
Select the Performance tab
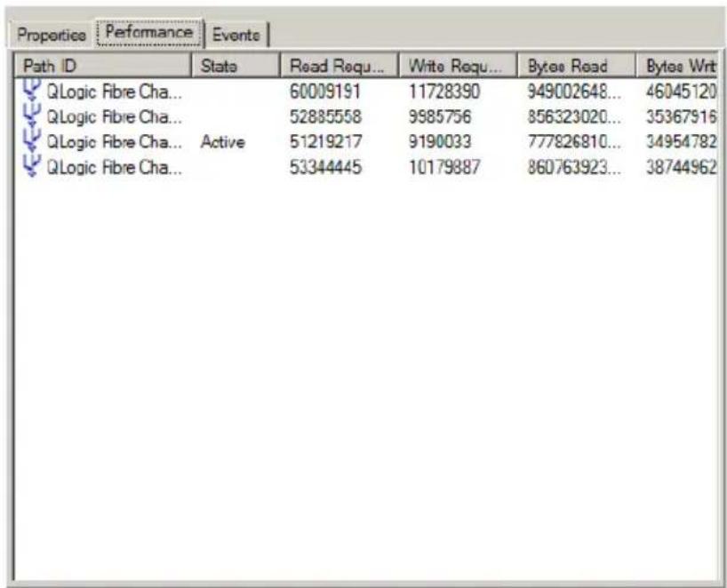149,33
